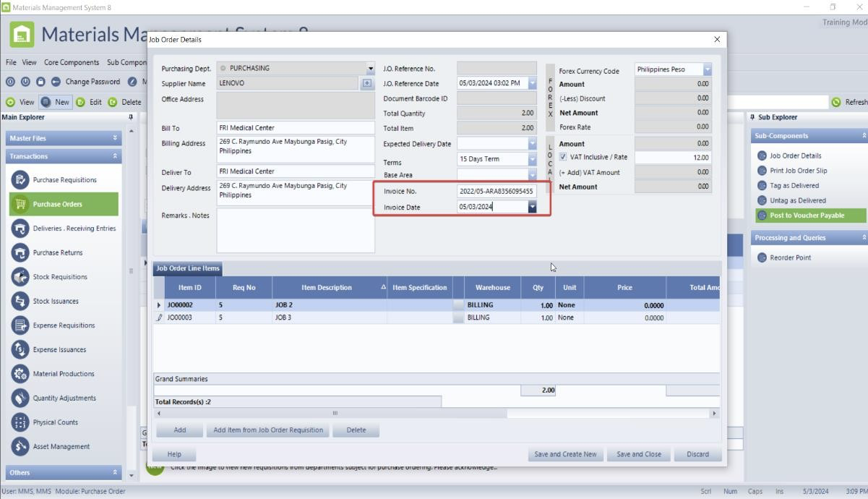868x499 pixels.
Task: Open the Reorder Point query
Action: tap(790, 257)
